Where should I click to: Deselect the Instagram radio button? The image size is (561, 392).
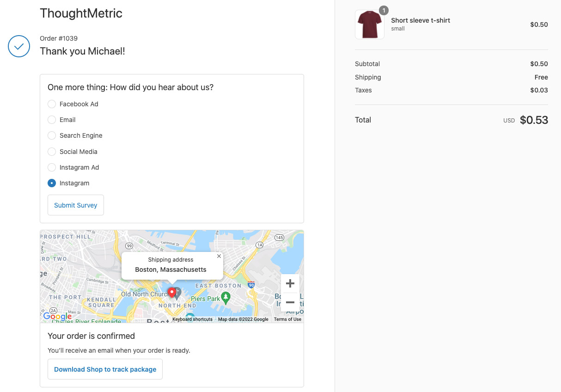[52, 183]
